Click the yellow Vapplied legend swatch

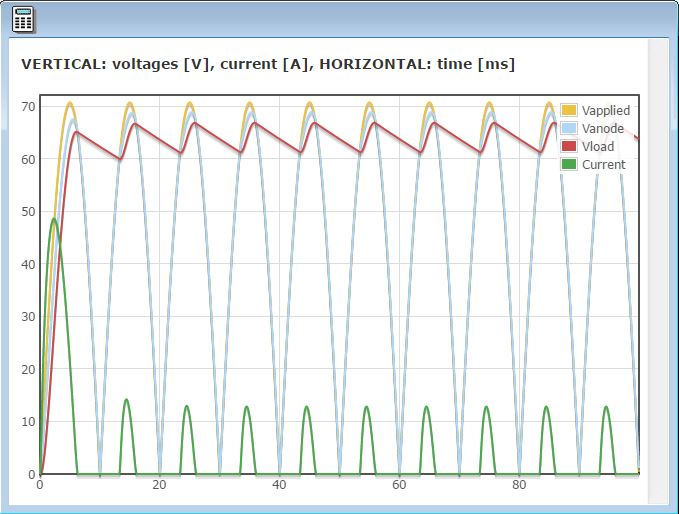(569, 110)
